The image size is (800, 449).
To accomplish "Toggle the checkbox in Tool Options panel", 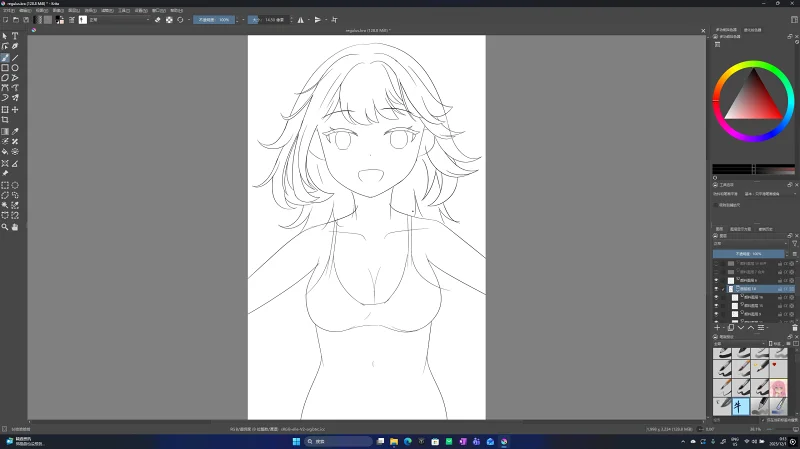I will pos(716,206).
